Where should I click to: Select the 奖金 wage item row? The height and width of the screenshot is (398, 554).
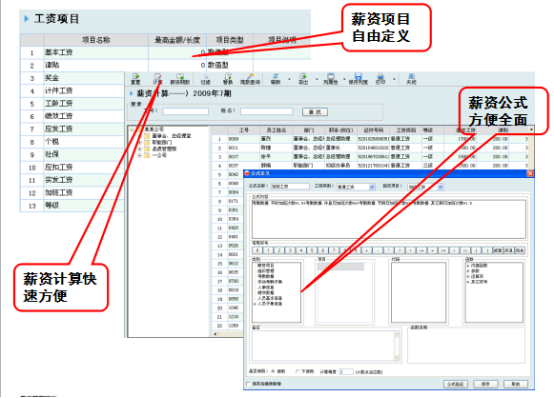[72, 78]
